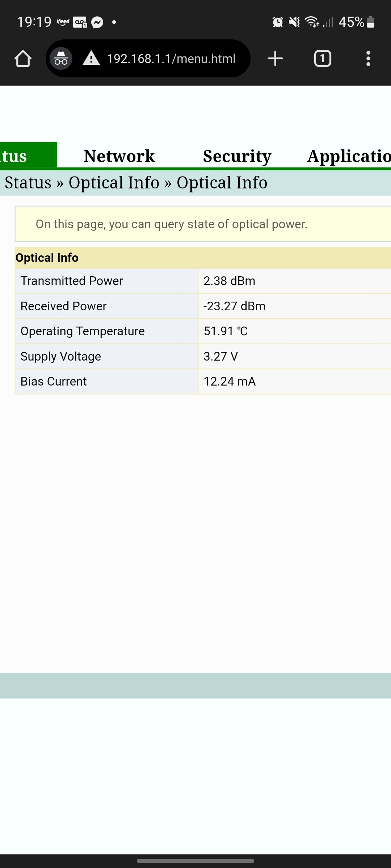
Task: Tap the muted sound status icon
Action: pos(294,22)
